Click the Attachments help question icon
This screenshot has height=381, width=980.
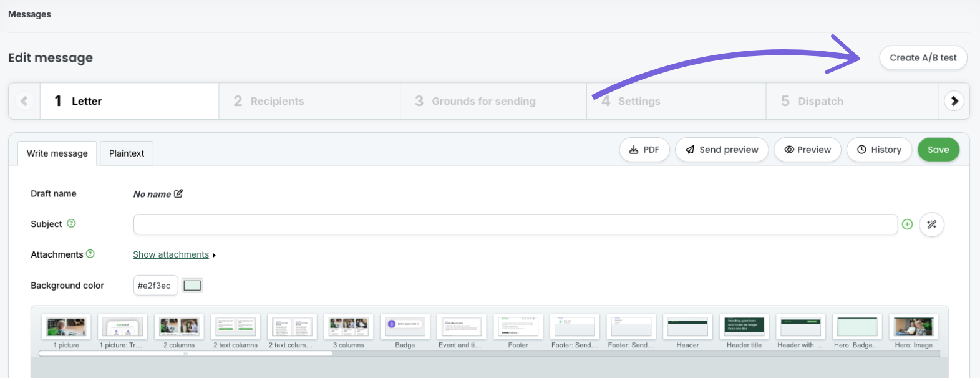[x=90, y=254]
